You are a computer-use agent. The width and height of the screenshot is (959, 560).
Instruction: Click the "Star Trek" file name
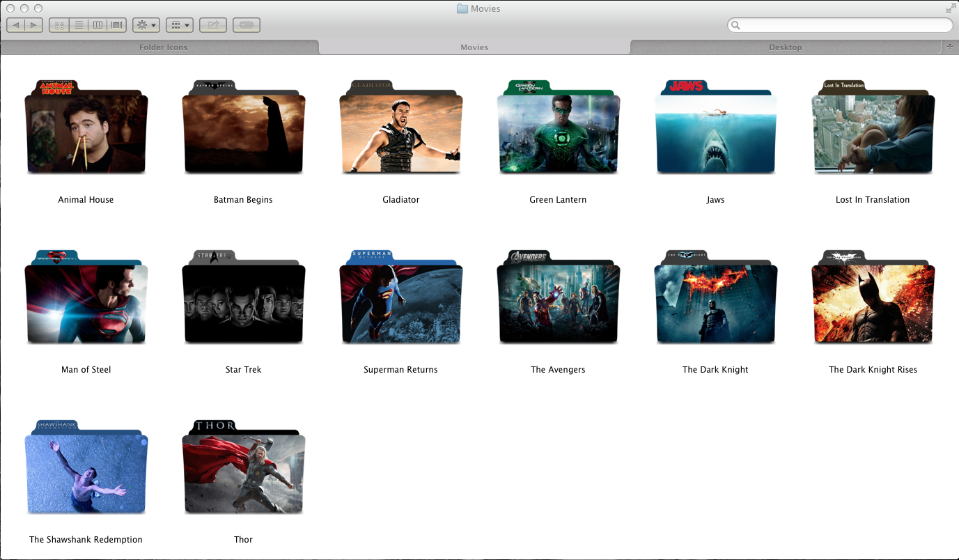tap(243, 370)
